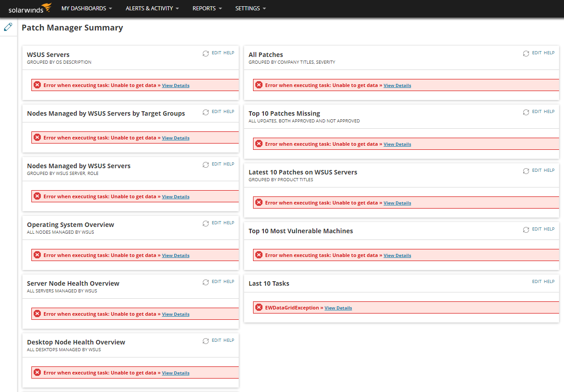Edit the WSUS Servers widget

(216, 53)
